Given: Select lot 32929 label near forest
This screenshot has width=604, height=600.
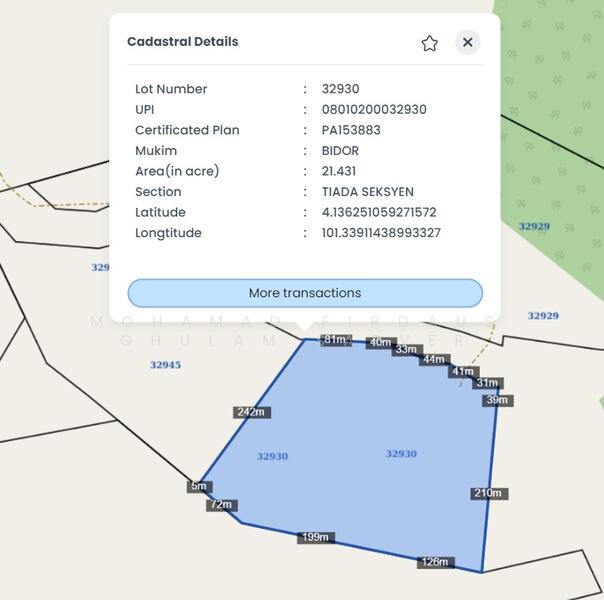Looking at the screenshot, I should [x=534, y=226].
